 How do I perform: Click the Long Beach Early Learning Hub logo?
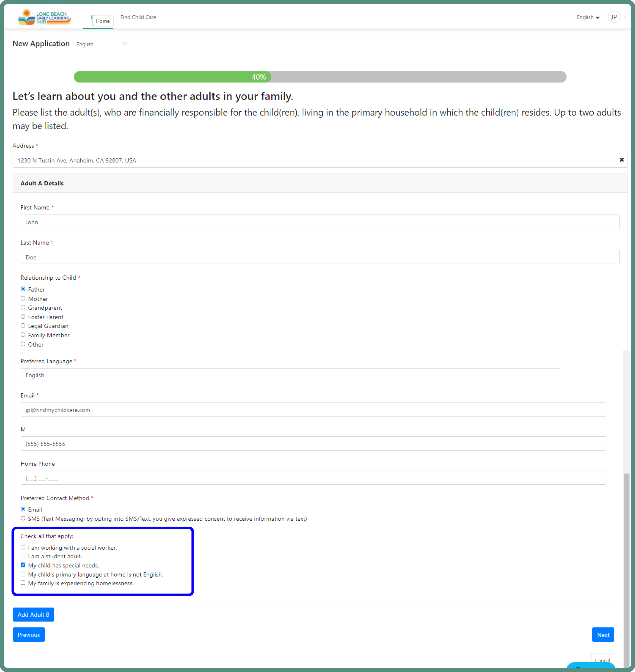[x=44, y=17]
